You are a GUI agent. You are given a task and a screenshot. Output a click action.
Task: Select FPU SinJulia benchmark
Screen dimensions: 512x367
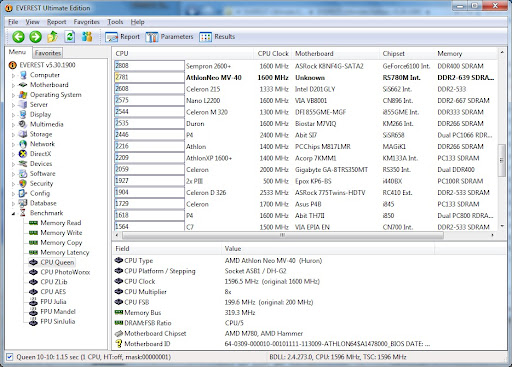click(x=58, y=321)
